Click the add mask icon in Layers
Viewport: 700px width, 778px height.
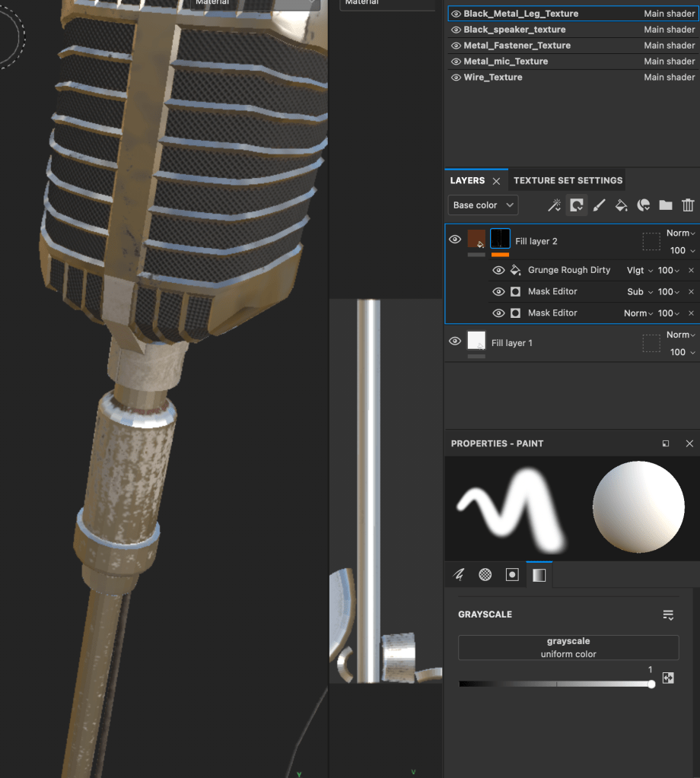577,205
